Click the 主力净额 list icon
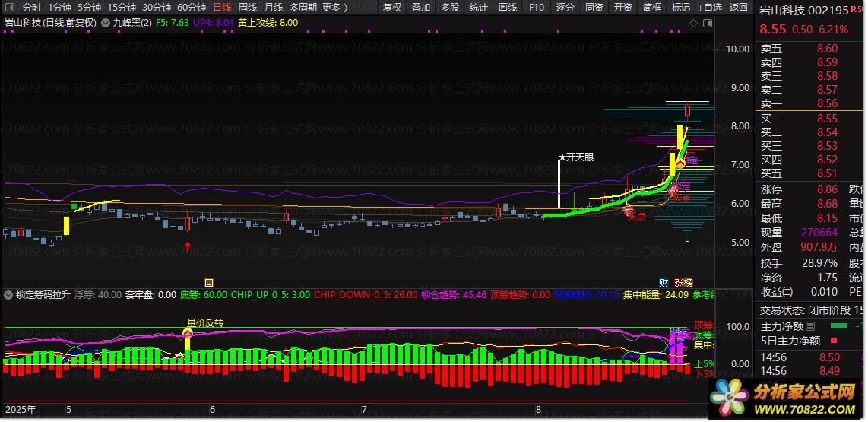The width and height of the screenshot is (868, 422). point(810,326)
